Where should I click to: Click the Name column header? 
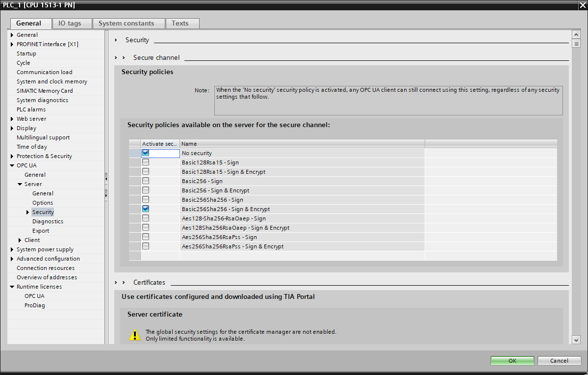pyautogui.click(x=302, y=144)
